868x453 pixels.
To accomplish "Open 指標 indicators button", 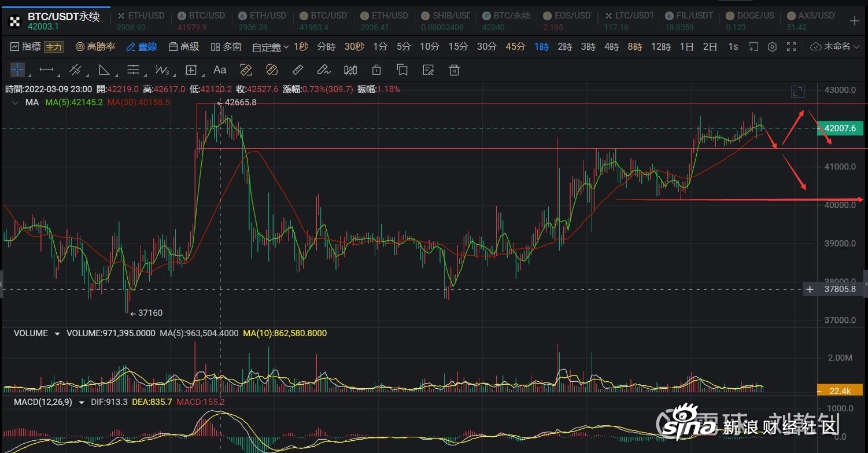I will 25,46.
